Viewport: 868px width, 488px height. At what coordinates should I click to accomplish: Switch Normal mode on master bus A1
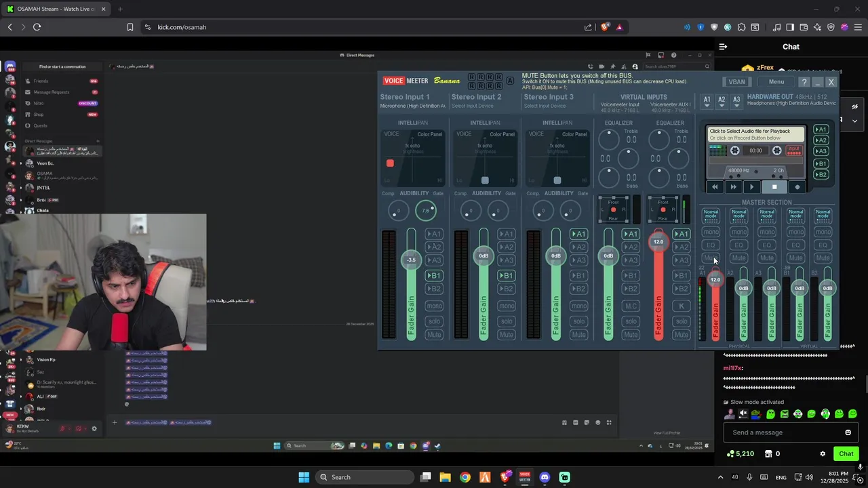tap(711, 216)
